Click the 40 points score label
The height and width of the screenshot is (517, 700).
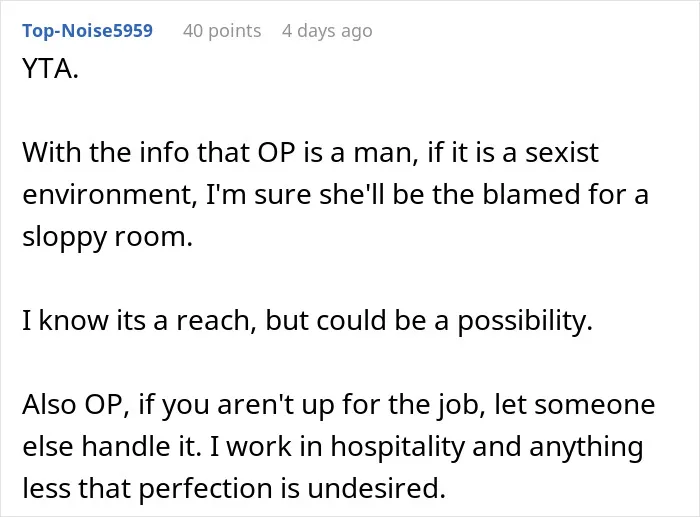(222, 31)
